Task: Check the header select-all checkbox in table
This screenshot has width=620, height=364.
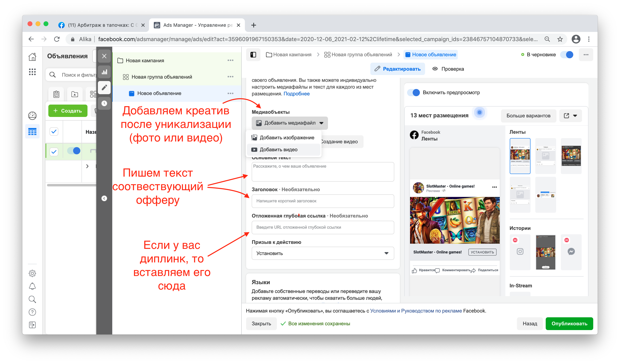Action: click(54, 132)
